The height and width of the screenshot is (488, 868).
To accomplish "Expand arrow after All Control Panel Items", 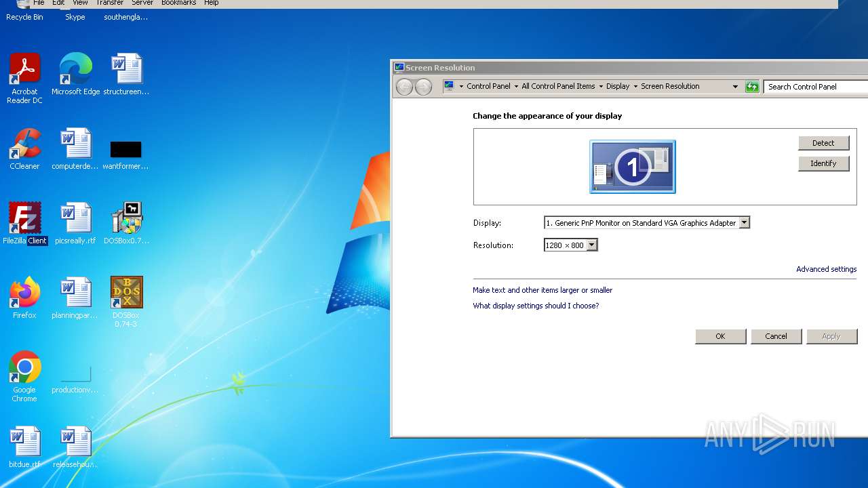I will 601,87.
